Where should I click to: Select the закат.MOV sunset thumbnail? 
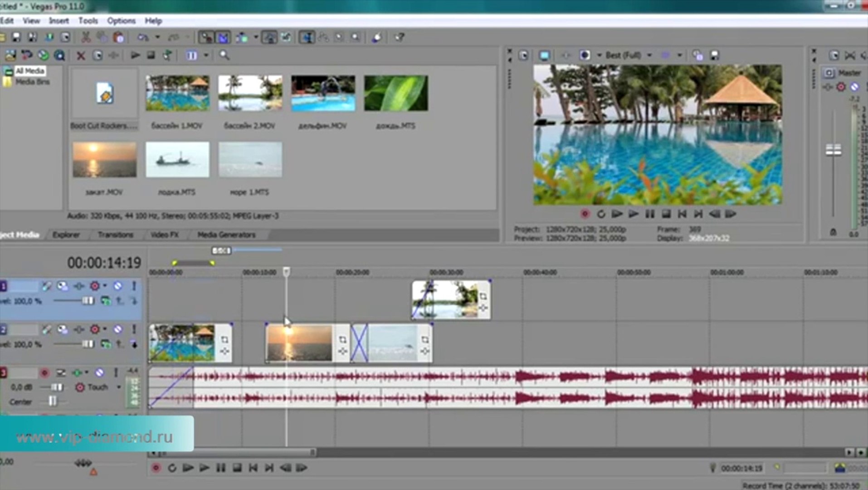pos(104,159)
